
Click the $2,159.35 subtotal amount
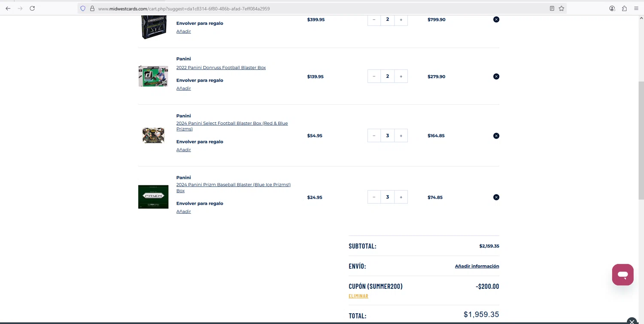click(x=489, y=246)
